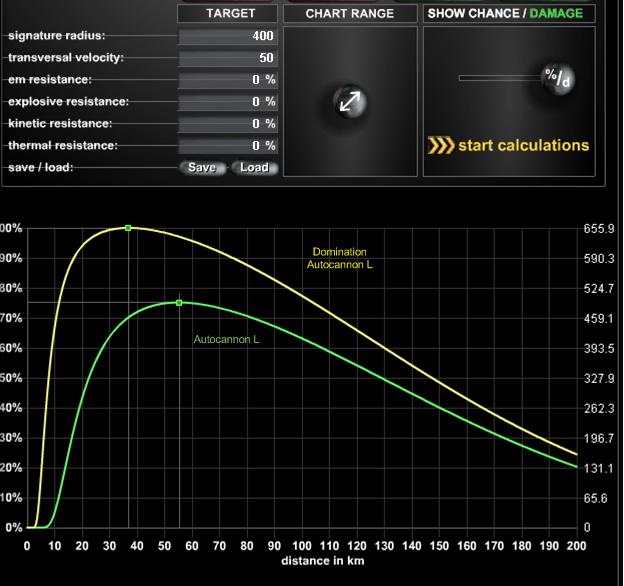Toggle the chance/damage percent knob
The image size is (624, 586).
(x=558, y=78)
